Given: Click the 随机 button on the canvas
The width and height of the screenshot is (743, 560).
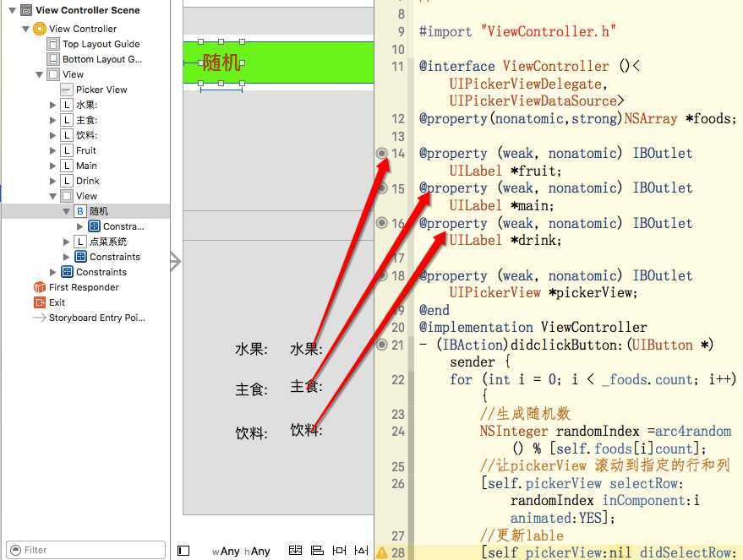Looking at the screenshot, I should coord(221,63).
